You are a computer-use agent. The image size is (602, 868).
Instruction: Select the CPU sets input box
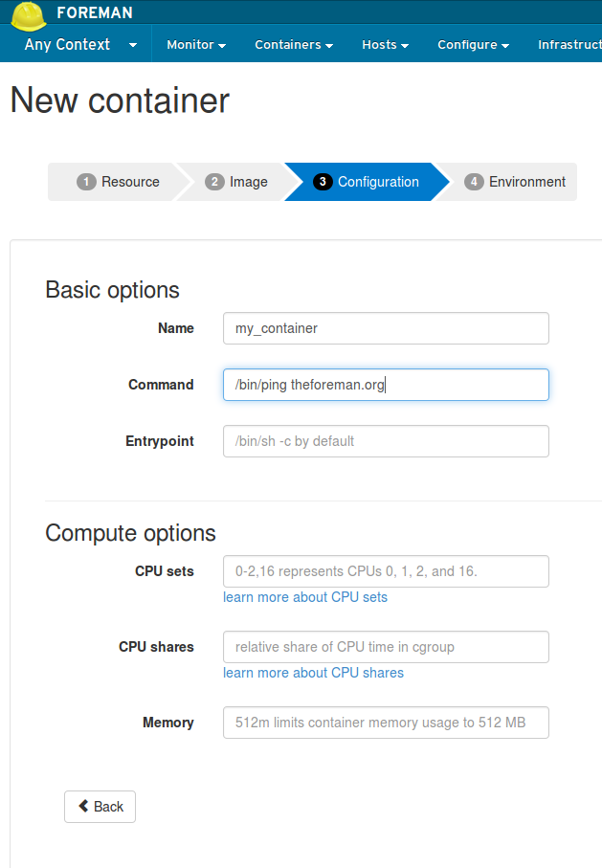point(386,571)
